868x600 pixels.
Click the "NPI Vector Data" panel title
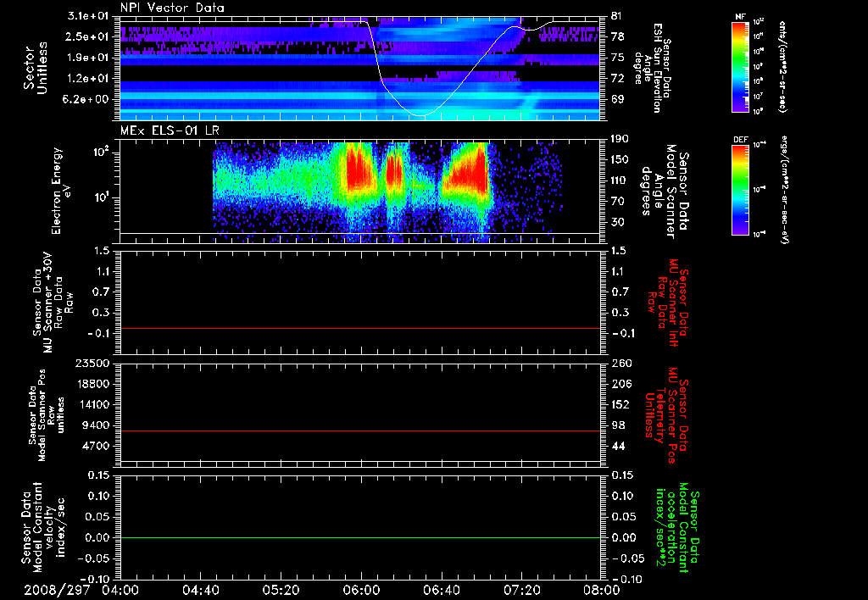[172, 8]
